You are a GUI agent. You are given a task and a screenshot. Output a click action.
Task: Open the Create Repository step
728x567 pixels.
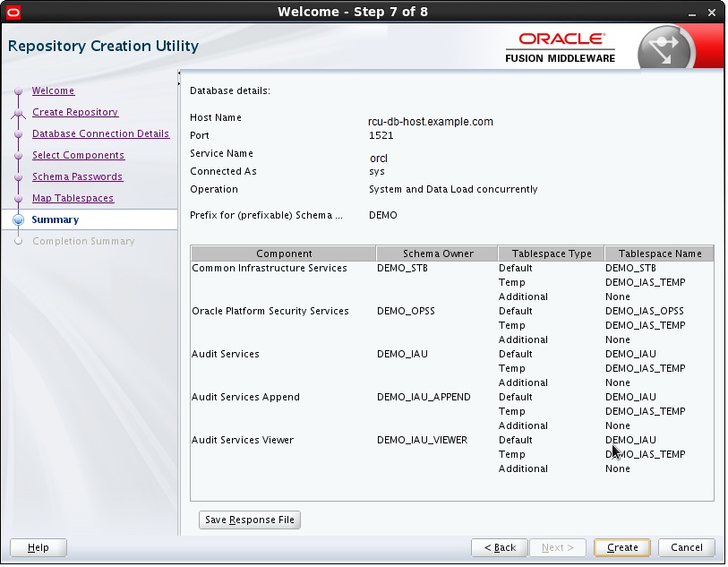75,112
